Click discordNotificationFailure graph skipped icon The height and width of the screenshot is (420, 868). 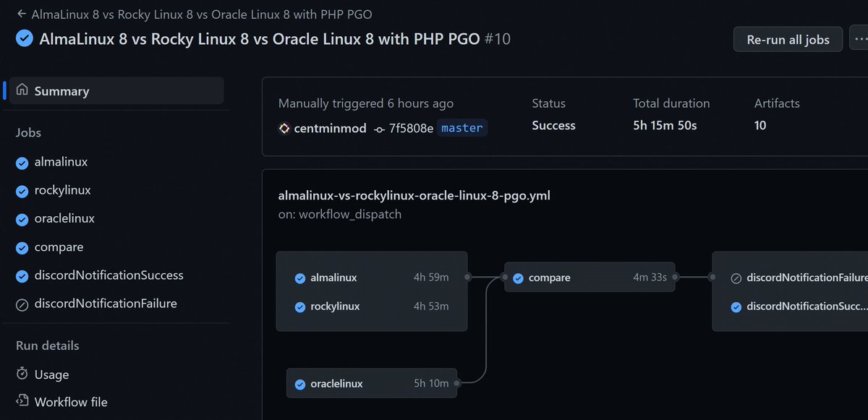pos(736,278)
